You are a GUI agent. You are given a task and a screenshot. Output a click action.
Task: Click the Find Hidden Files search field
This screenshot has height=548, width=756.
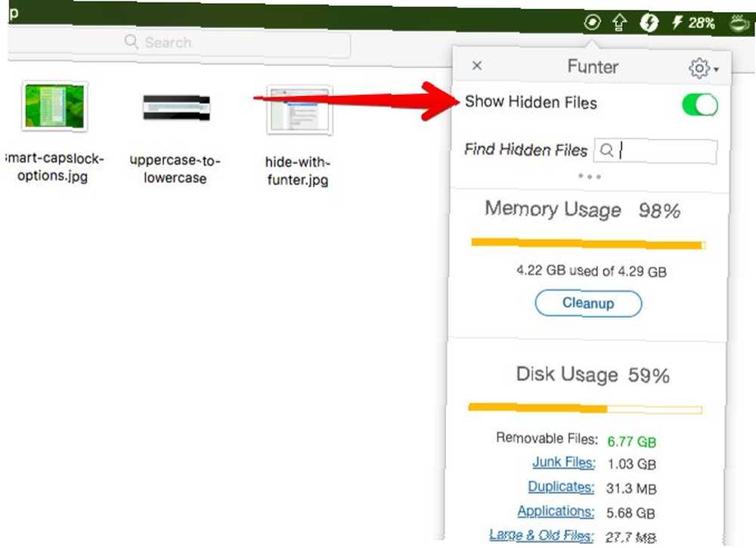tap(655, 151)
